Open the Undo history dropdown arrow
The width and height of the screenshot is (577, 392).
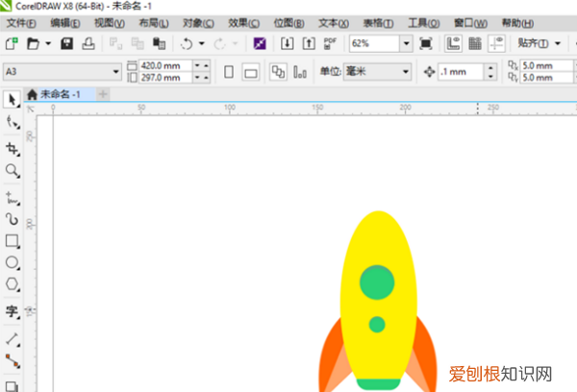point(202,44)
